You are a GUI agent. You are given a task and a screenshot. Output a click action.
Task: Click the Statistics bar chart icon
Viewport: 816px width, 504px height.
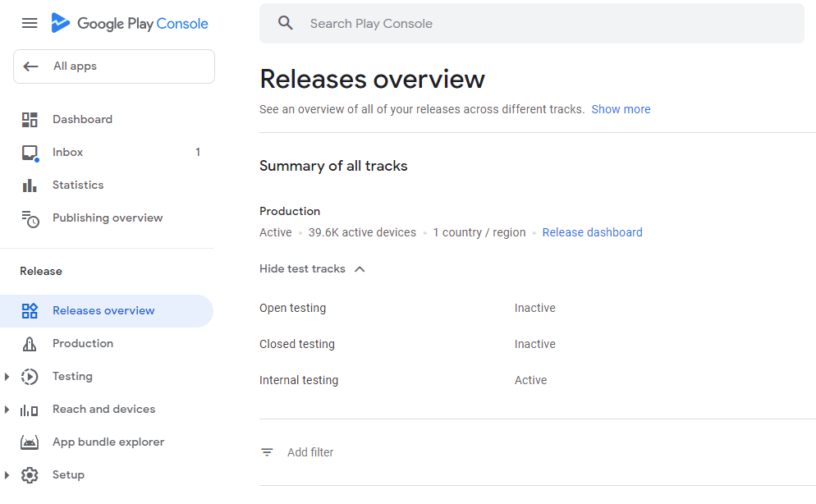pos(30,186)
